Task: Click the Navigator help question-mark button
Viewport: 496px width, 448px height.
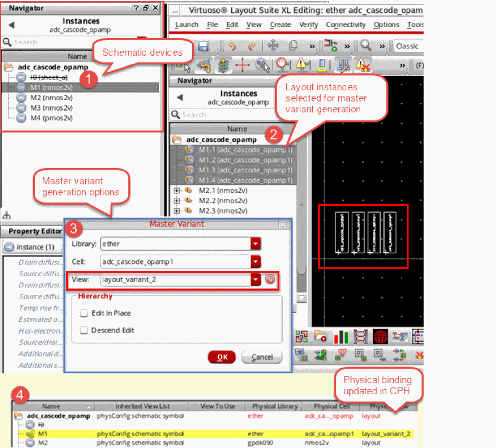Action: click(136, 8)
